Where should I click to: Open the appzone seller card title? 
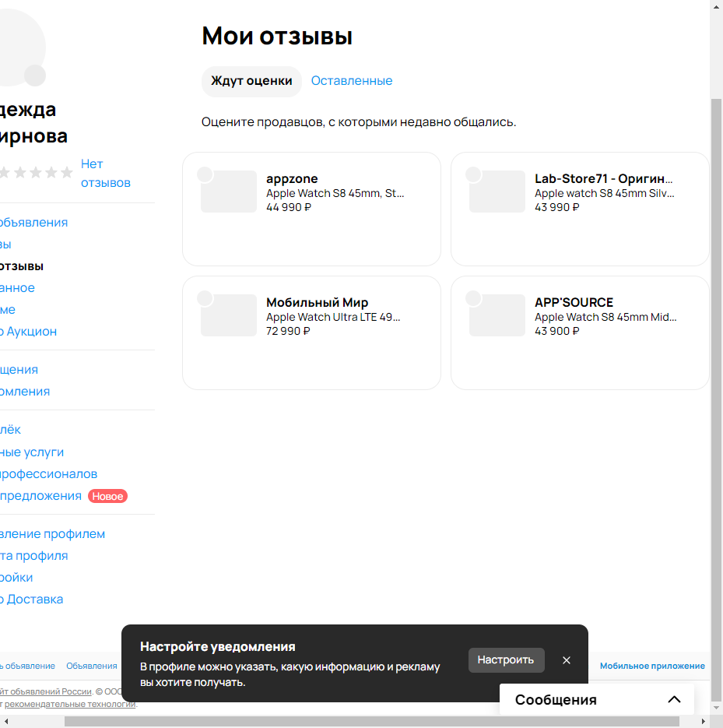click(x=292, y=179)
